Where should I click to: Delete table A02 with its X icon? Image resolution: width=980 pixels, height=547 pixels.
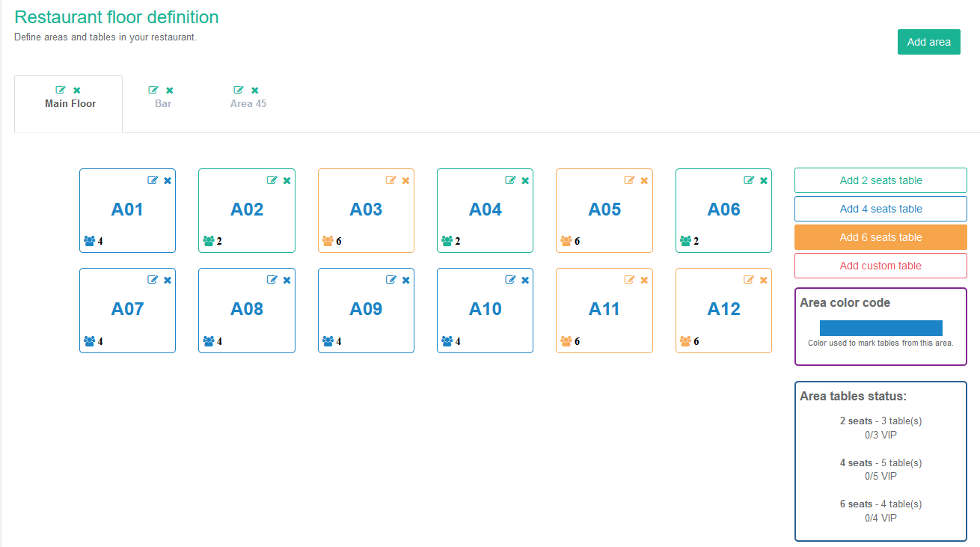[287, 180]
